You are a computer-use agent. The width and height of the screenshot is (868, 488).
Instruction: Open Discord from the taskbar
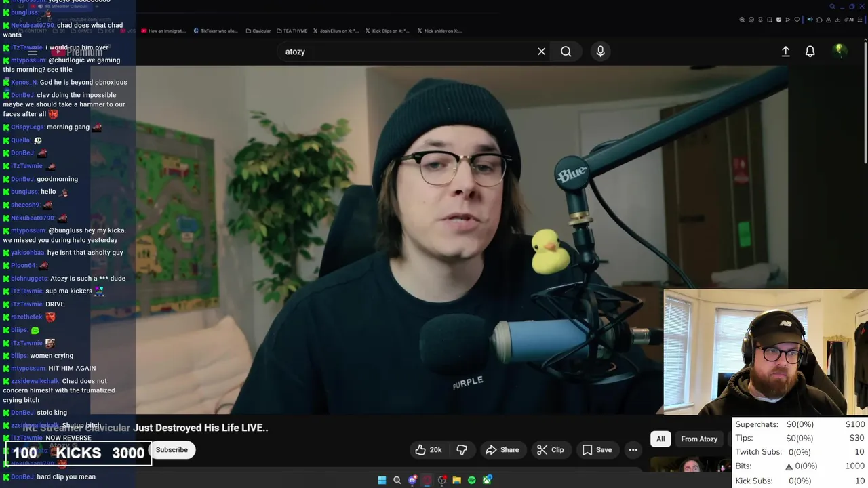(x=412, y=480)
